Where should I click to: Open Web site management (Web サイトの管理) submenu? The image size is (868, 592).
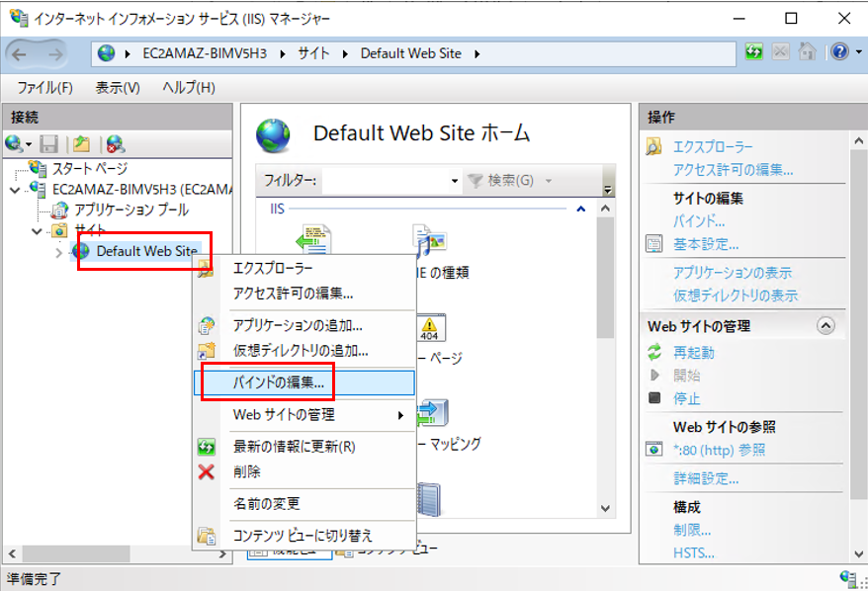coord(304,414)
